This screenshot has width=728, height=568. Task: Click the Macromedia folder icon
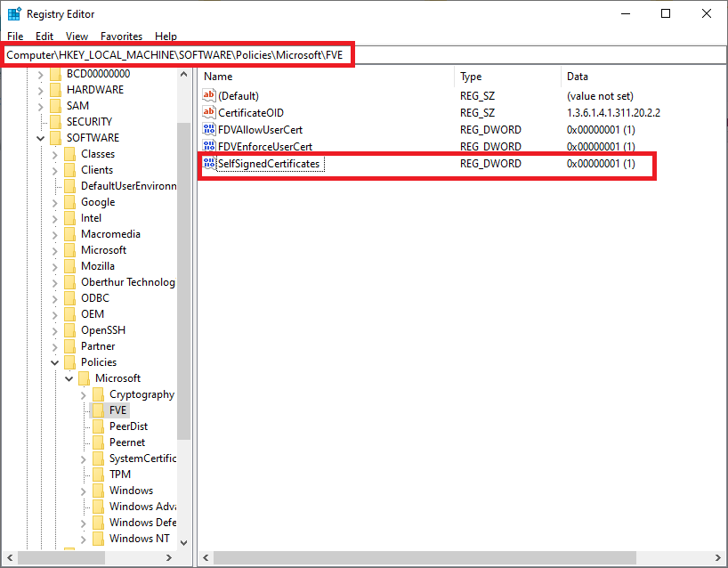point(69,234)
